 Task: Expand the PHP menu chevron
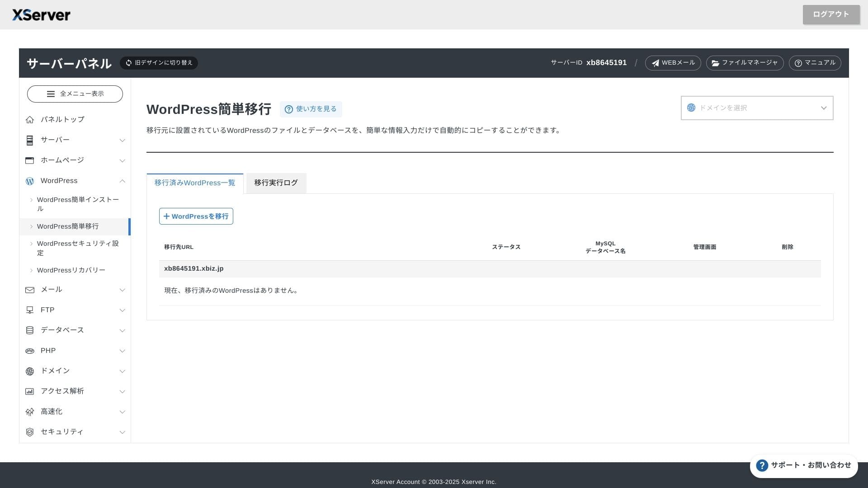[122, 351]
